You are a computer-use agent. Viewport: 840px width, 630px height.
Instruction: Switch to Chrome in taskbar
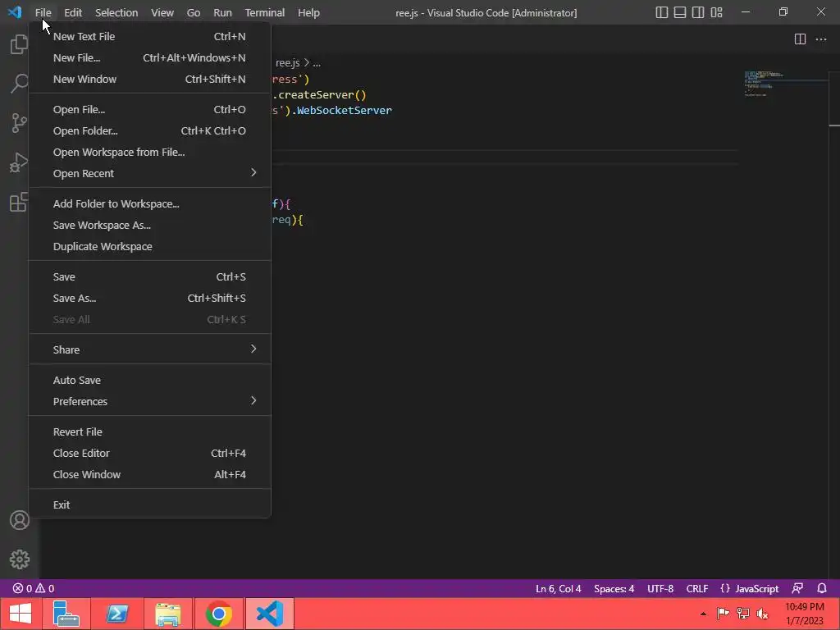coord(218,614)
